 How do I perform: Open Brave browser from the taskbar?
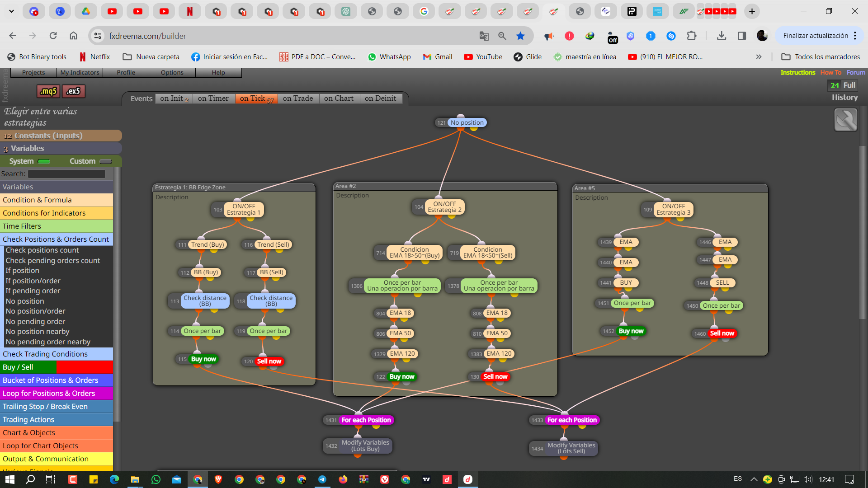click(x=218, y=479)
